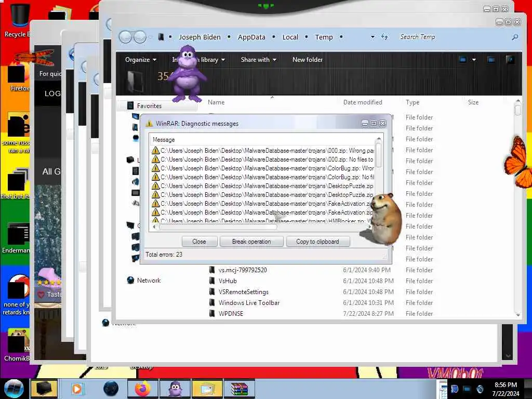The height and width of the screenshot is (399, 532).
Task: Select Joseph Biden in the address bar
Action: (x=199, y=37)
